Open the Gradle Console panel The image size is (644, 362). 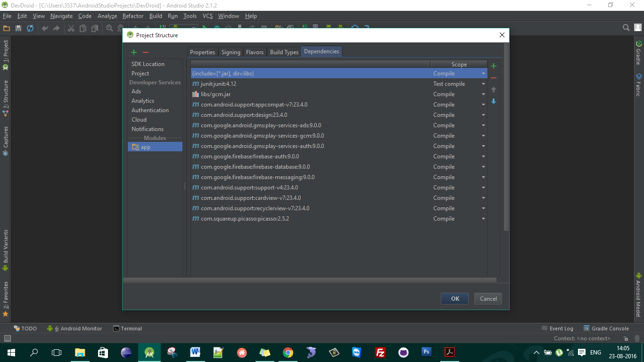606,329
